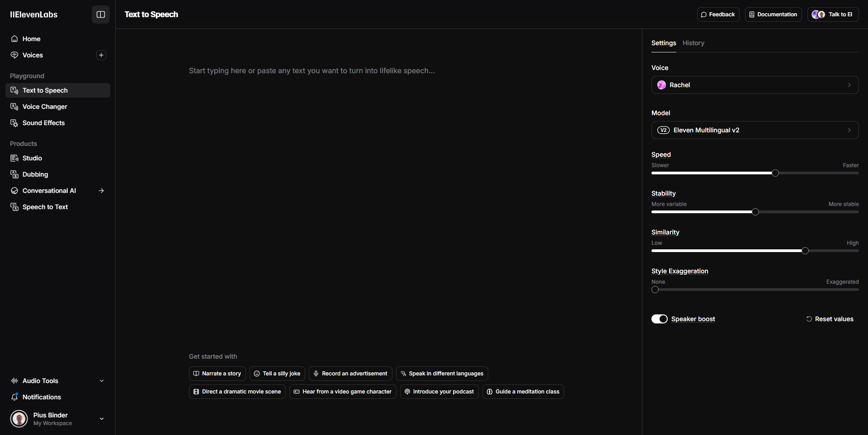Open the Eleven Multilingual v2 model picker

[755, 130]
